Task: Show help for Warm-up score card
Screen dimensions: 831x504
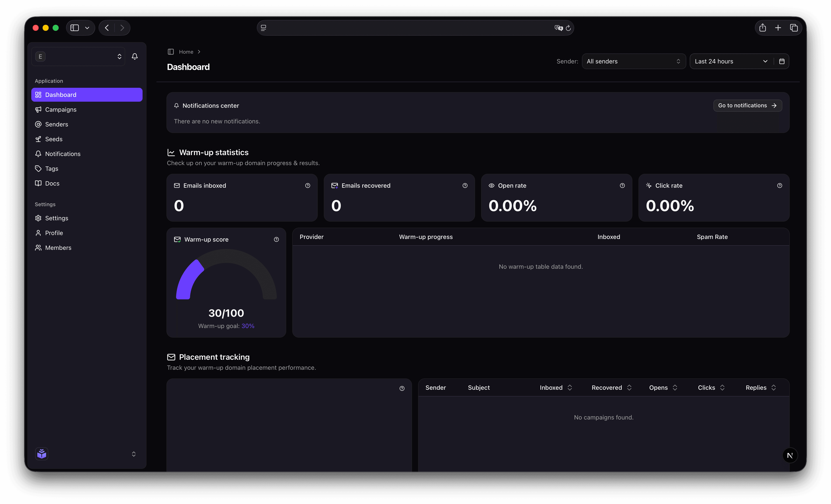Action: (276, 239)
